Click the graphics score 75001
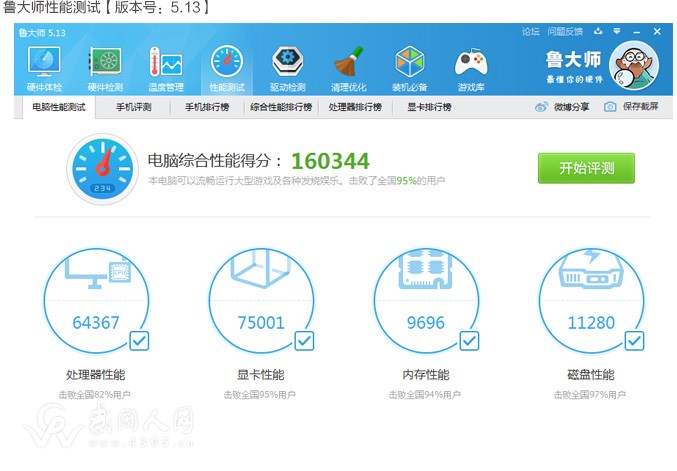This screenshot has height=471, width=677. click(261, 322)
